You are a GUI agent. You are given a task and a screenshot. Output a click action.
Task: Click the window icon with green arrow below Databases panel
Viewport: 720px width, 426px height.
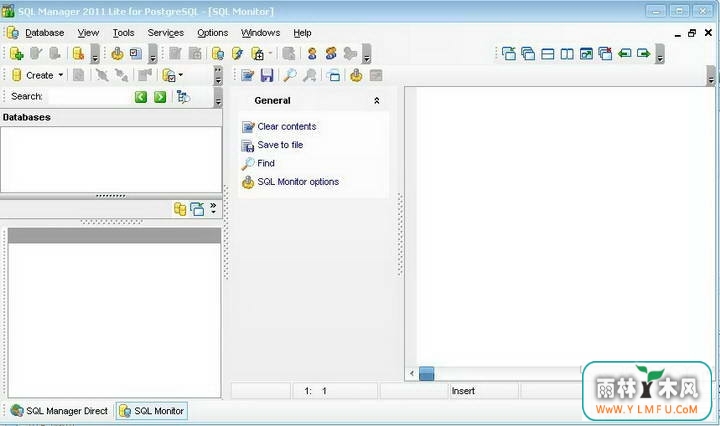click(197, 209)
